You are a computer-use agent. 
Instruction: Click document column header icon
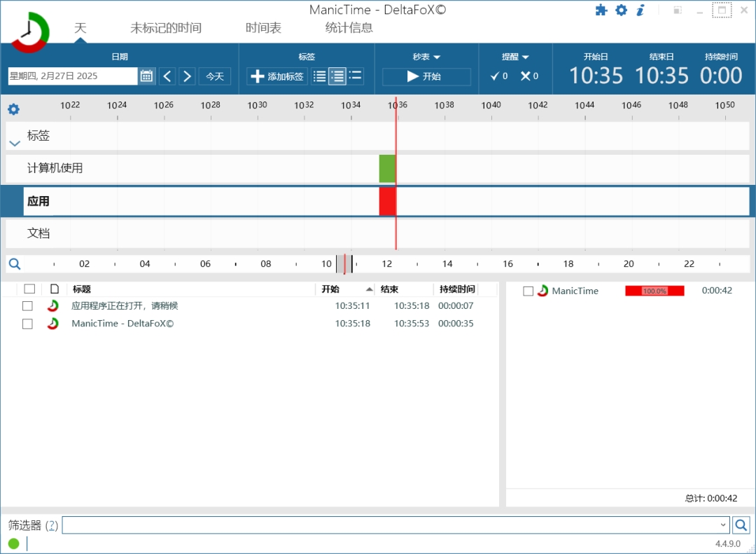pos(55,289)
